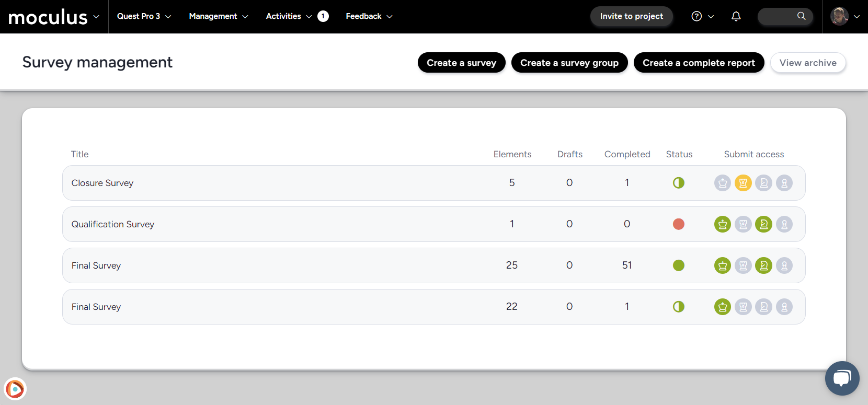
Task: Open the help question mark icon
Action: click(x=696, y=16)
